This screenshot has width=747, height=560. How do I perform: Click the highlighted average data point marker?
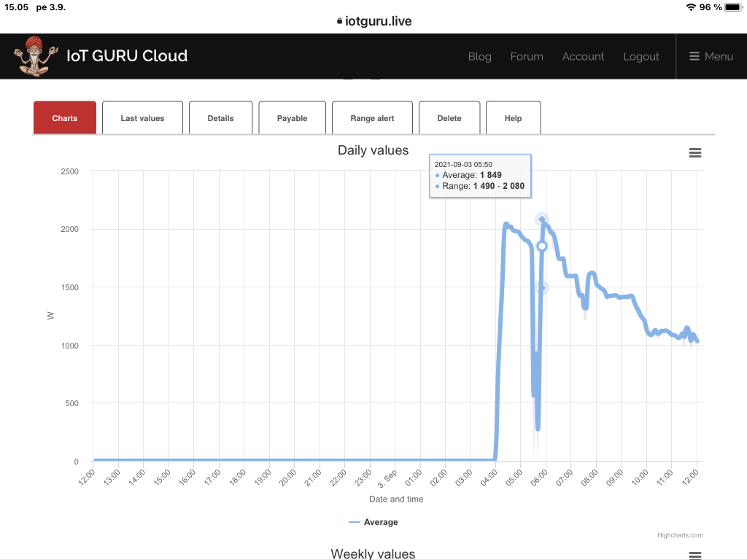tap(542, 246)
